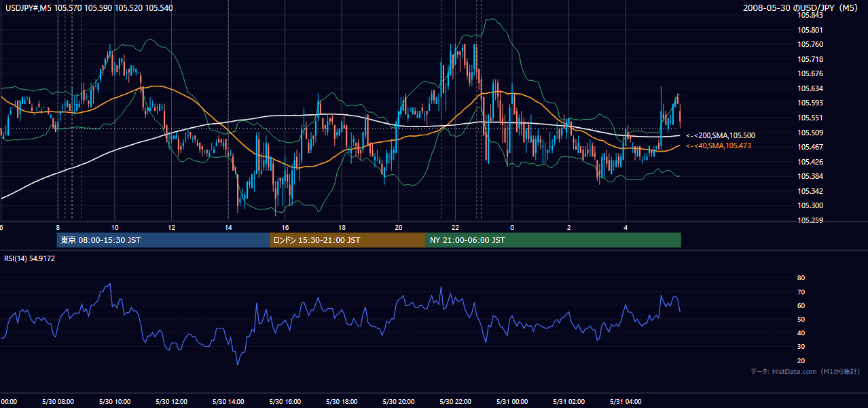Click price scale value 105.843

point(811,15)
